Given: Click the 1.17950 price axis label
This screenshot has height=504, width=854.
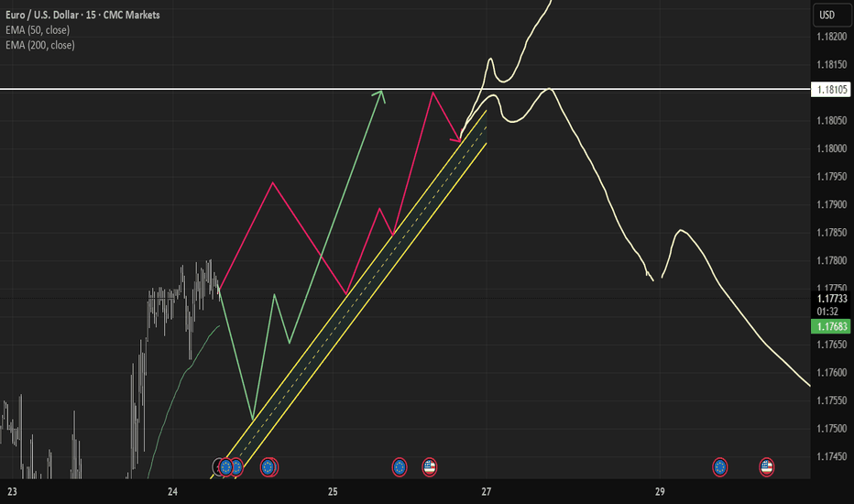Looking at the screenshot, I should pyautogui.click(x=832, y=177).
